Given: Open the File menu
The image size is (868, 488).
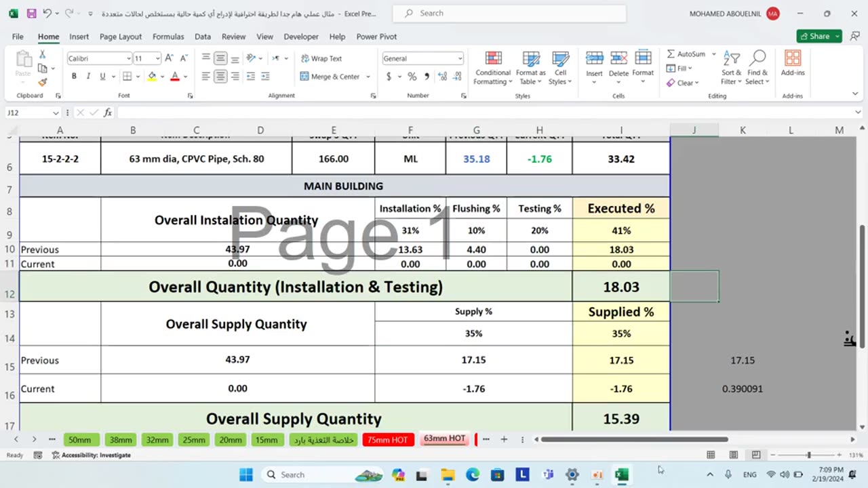Looking at the screenshot, I should pos(18,37).
